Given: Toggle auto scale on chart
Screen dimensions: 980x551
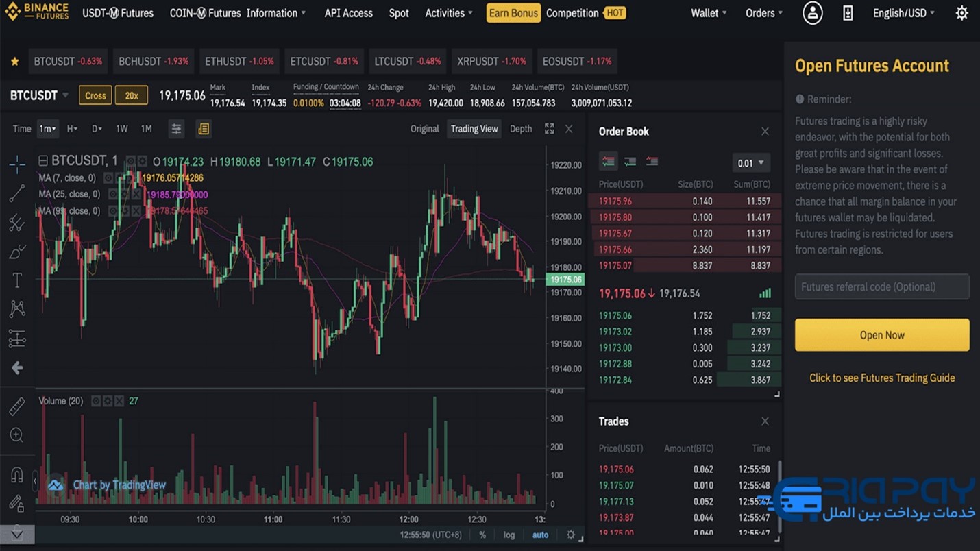Looking at the screenshot, I should coord(540,535).
